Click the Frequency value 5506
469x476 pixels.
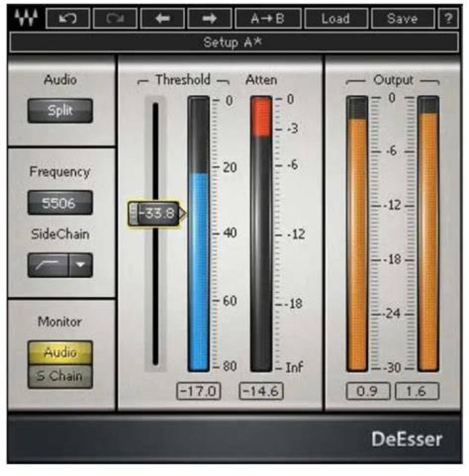[60, 203]
